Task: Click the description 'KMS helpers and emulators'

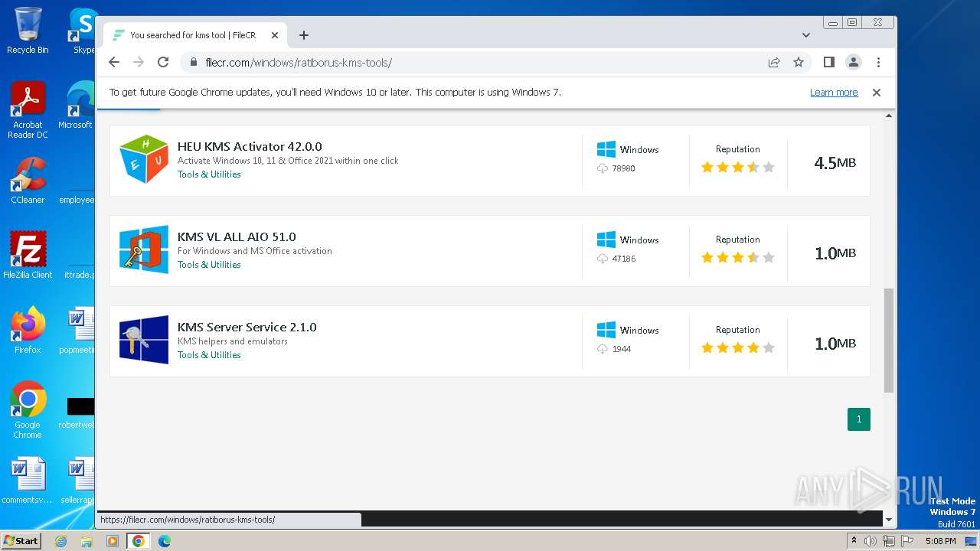Action: coord(233,341)
